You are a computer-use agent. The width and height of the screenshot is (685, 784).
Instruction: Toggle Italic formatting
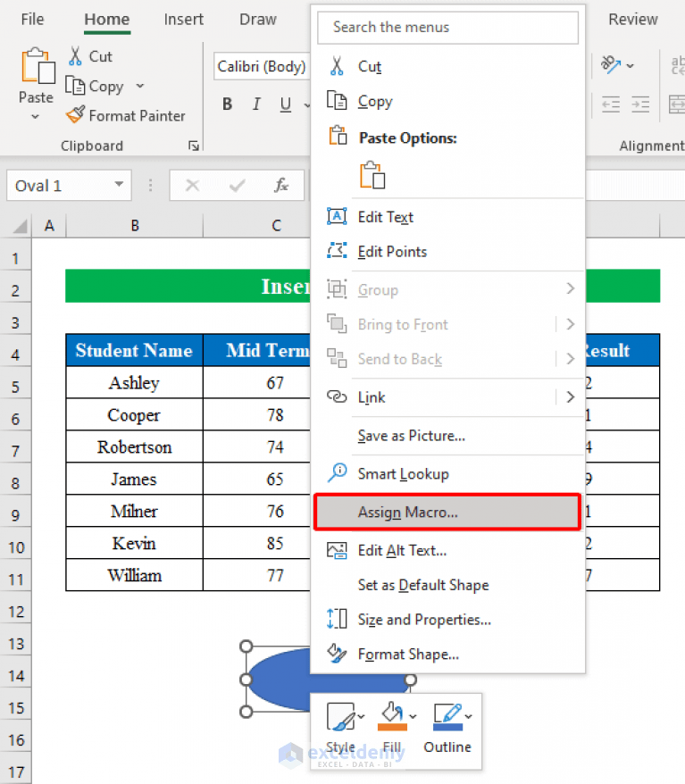256,104
